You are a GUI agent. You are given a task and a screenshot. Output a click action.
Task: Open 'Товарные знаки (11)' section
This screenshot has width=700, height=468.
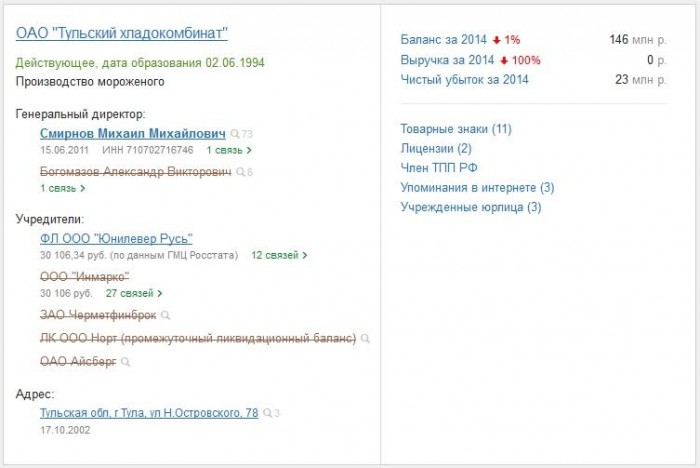click(x=455, y=129)
